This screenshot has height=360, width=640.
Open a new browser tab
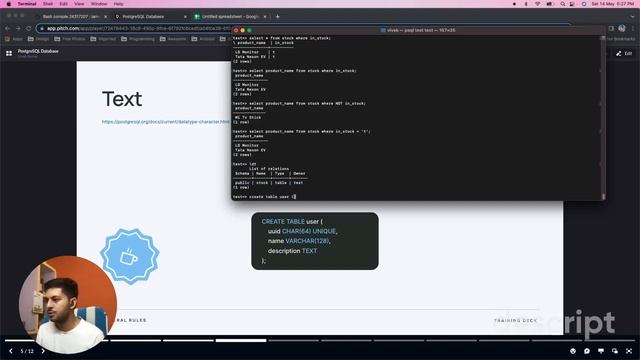pos(278,17)
